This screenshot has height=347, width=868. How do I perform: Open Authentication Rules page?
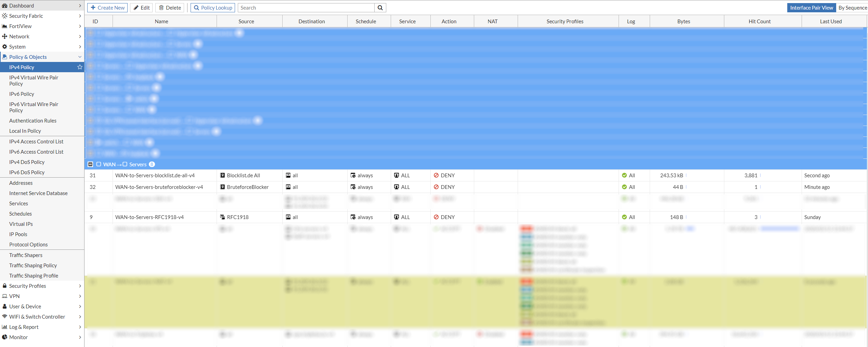[33, 121]
